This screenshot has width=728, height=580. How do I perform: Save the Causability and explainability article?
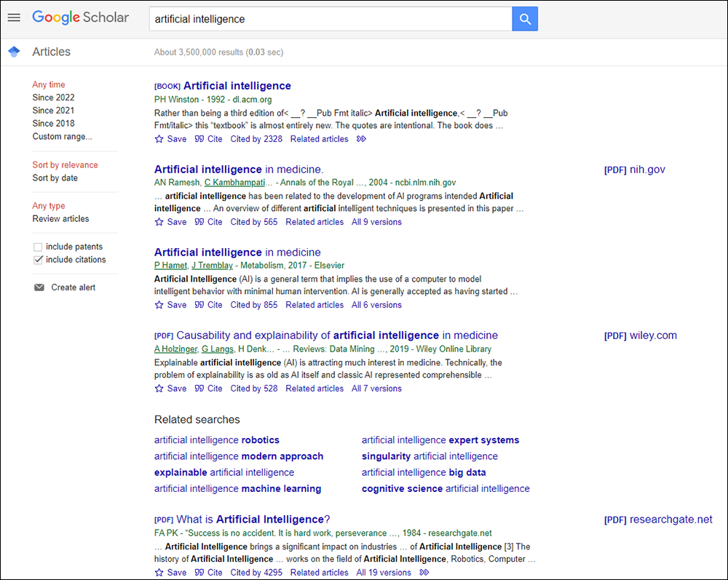point(170,389)
